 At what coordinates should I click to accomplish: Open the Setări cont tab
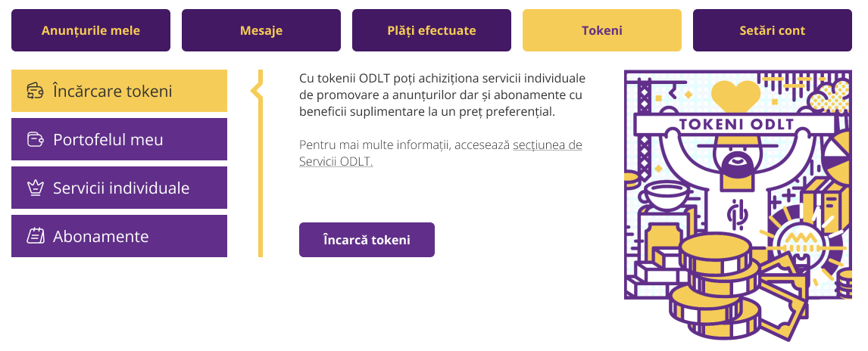click(x=773, y=30)
